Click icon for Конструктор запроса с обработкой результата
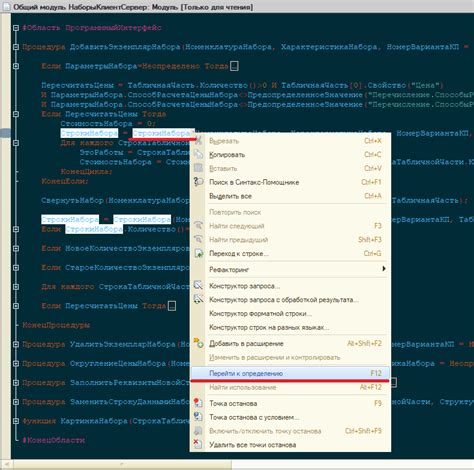The image size is (474, 470). 199,299
